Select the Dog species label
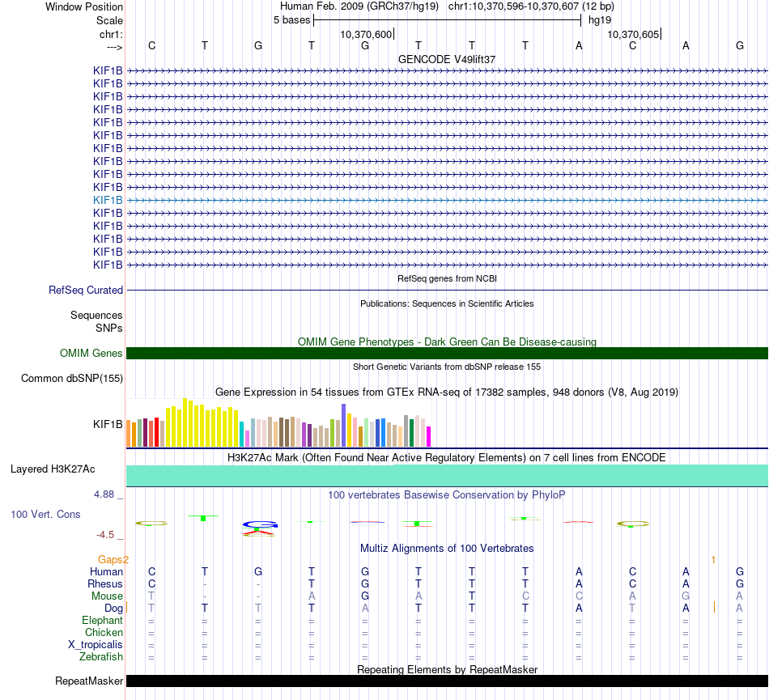Screen dimensions: 769x700 (x=113, y=609)
